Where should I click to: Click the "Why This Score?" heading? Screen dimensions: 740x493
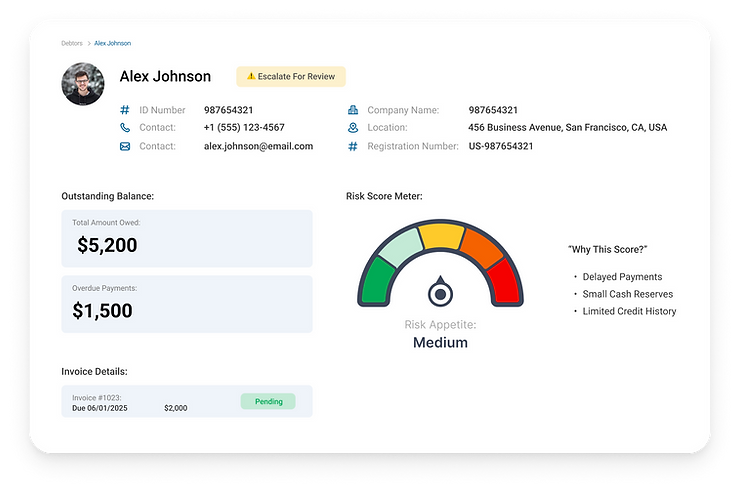(x=607, y=250)
